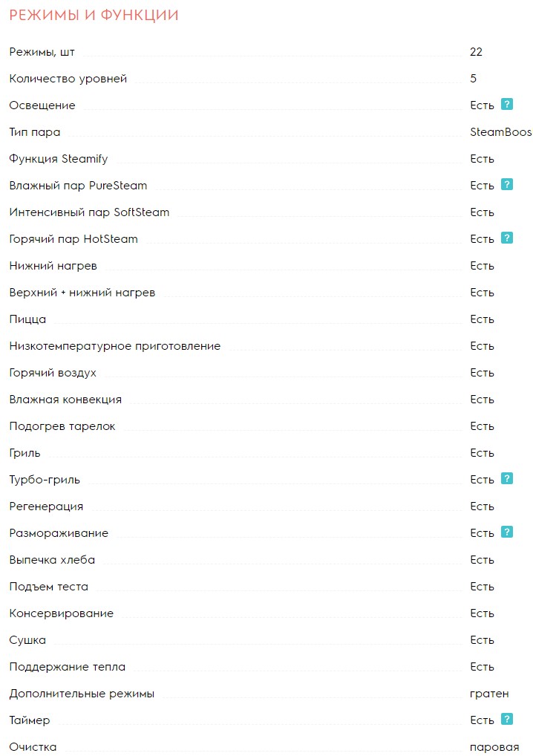Click the Низкотемпературное приготовление label
Screen dimensions: 533x756
point(115,346)
